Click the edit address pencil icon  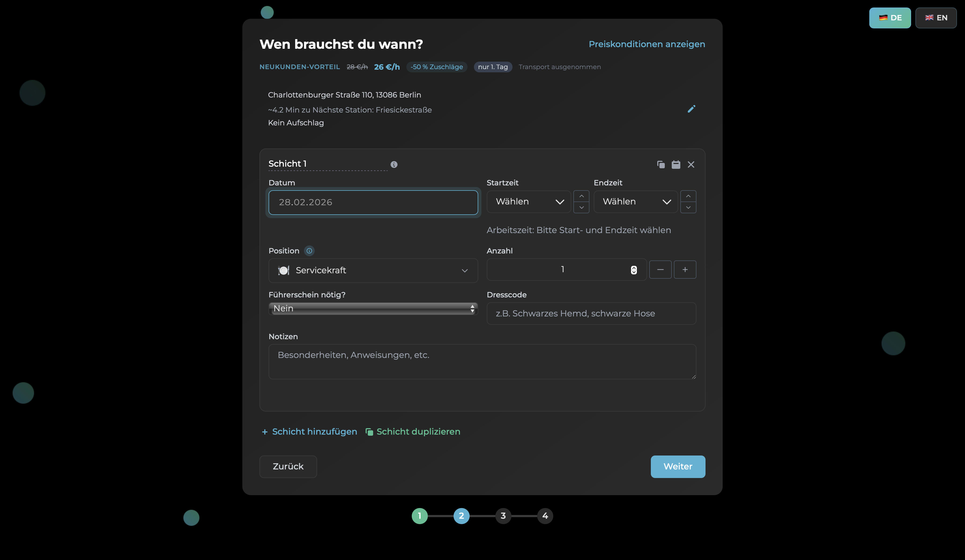(x=691, y=109)
